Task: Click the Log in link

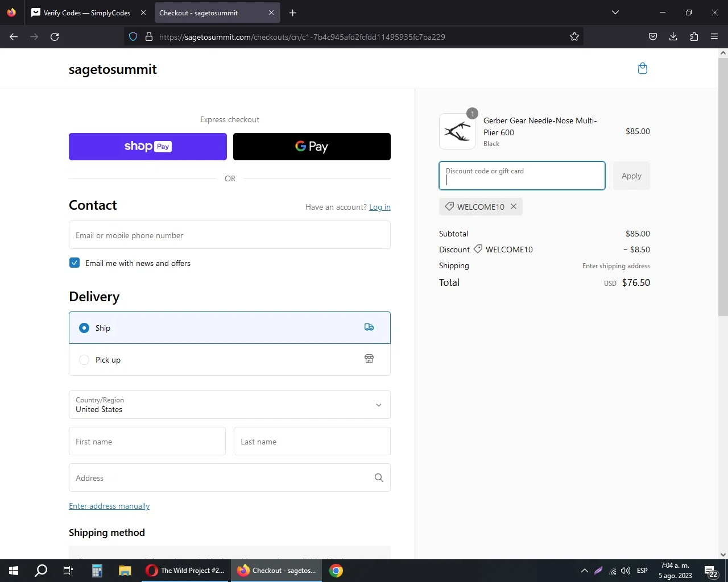Action: pos(380,207)
